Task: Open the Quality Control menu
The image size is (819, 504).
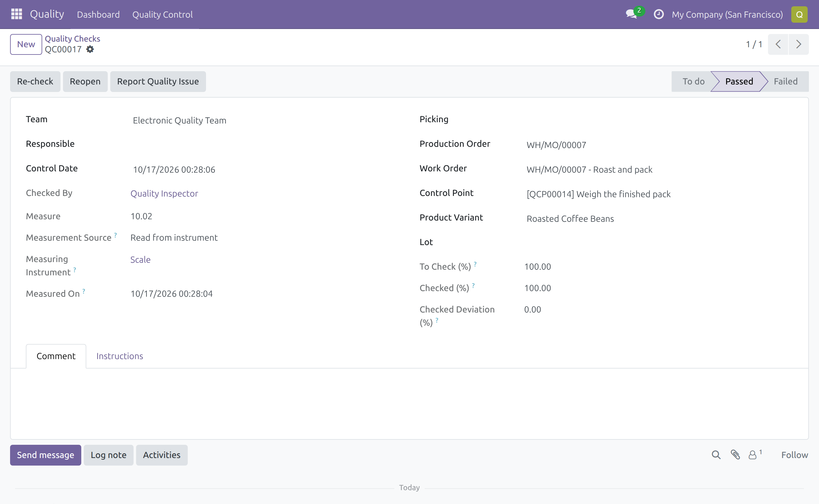Action: pyautogui.click(x=162, y=14)
